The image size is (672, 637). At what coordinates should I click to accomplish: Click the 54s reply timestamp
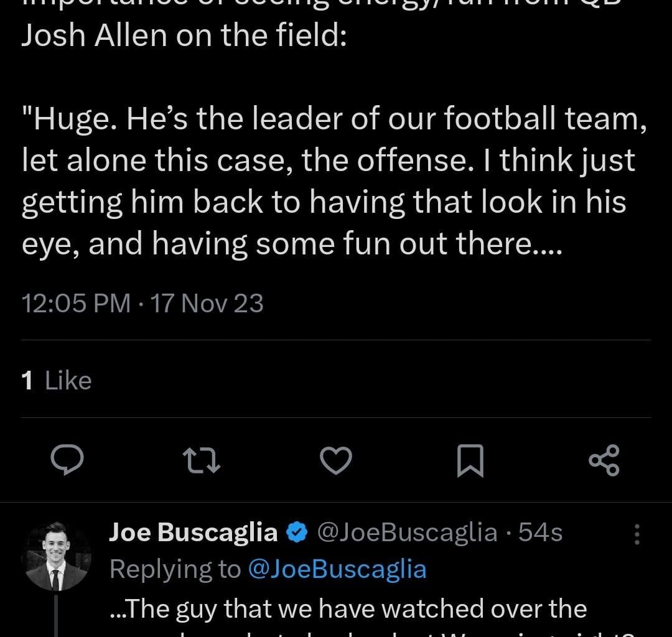pyautogui.click(x=540, y=532)
